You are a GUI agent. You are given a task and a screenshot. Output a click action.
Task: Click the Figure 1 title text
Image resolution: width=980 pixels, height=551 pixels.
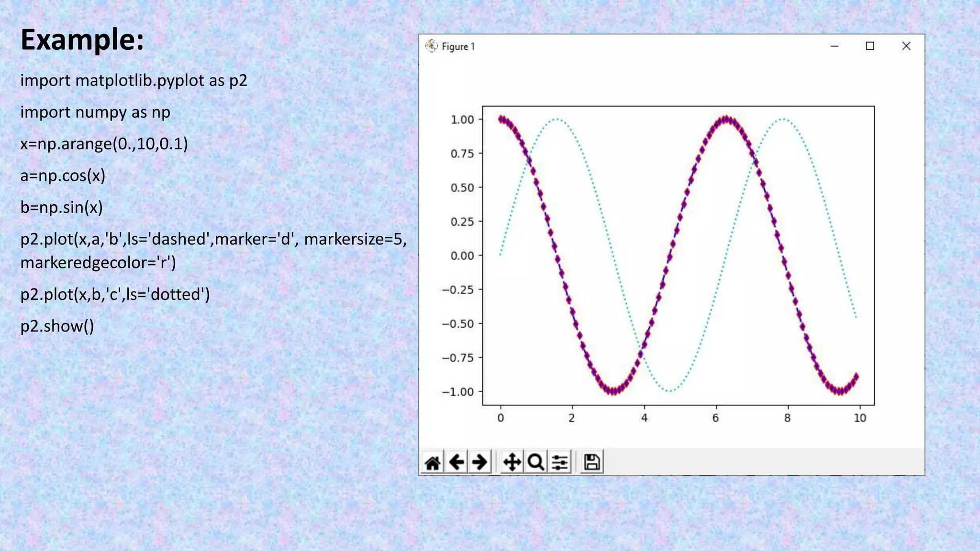pyautogui.click(x=458, y=46)
